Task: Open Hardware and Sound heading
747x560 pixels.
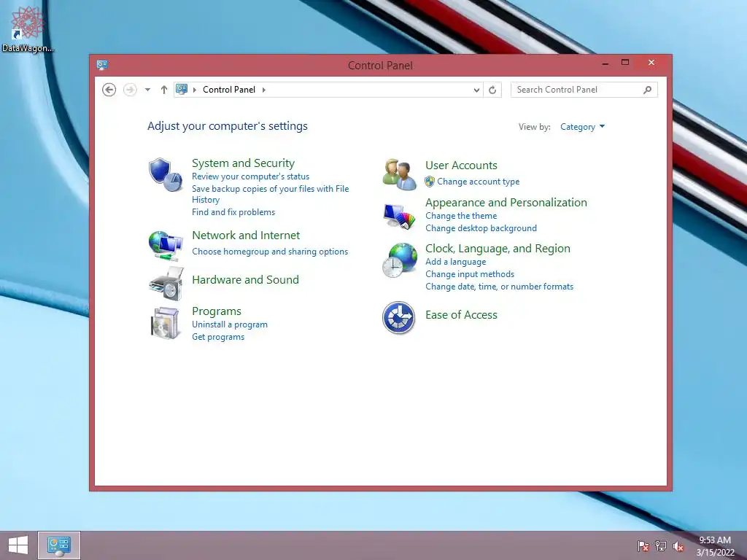Action: [245, 279]
